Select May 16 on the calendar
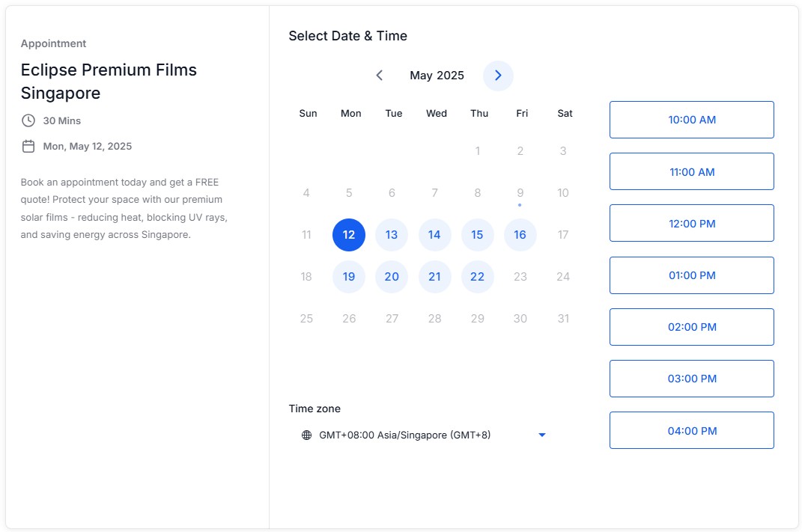 click(520, 234)
